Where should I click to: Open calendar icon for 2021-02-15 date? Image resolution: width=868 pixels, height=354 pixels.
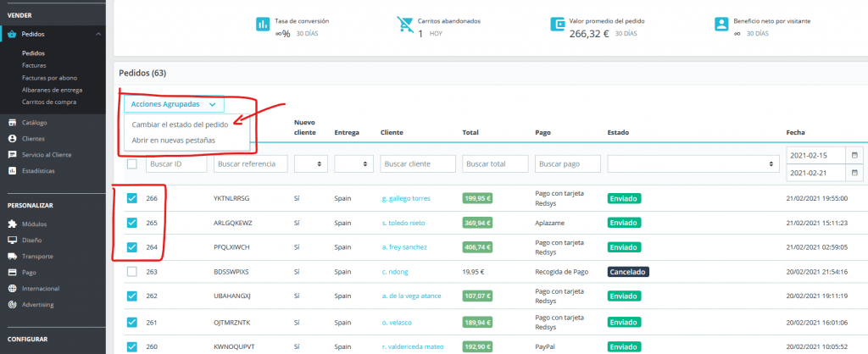click(854, 155)
